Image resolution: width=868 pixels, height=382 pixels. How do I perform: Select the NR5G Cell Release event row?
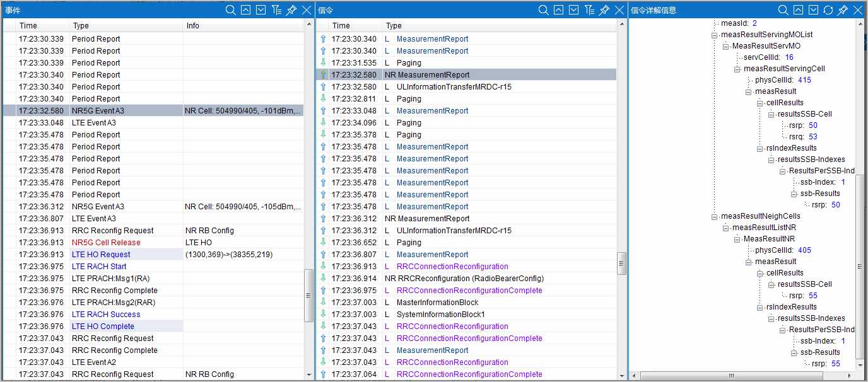click(106, 243)
